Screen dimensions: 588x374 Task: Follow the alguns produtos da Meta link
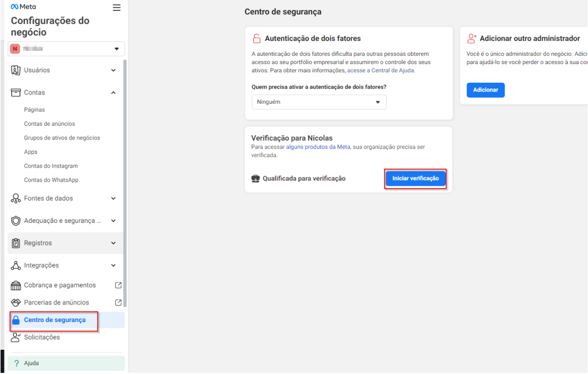coord(318,147)
